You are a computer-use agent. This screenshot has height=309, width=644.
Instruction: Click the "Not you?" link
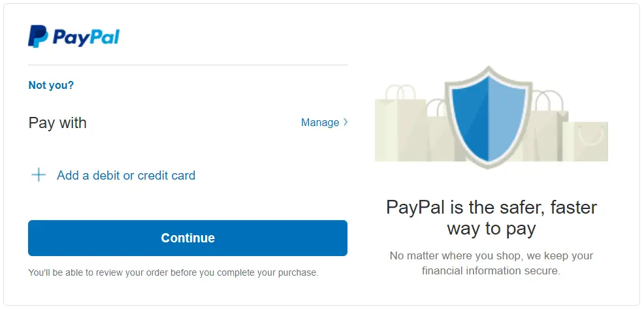[x=51, y=85]
